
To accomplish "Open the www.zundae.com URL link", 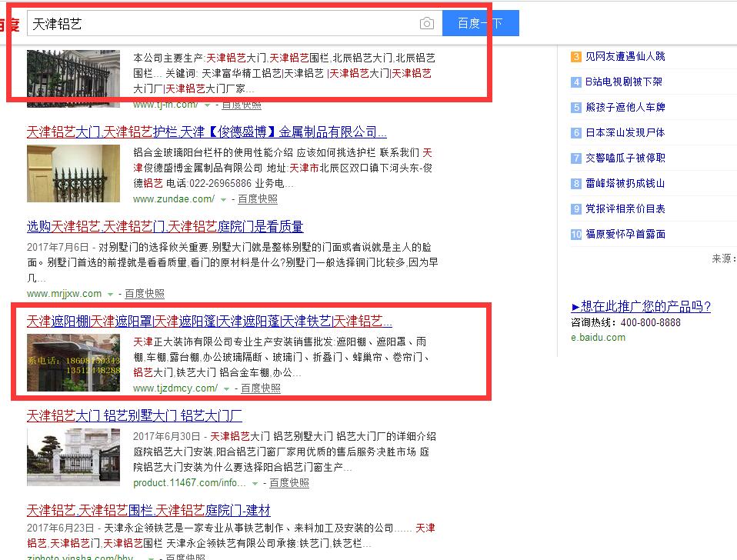I will [x=174, y=198].
